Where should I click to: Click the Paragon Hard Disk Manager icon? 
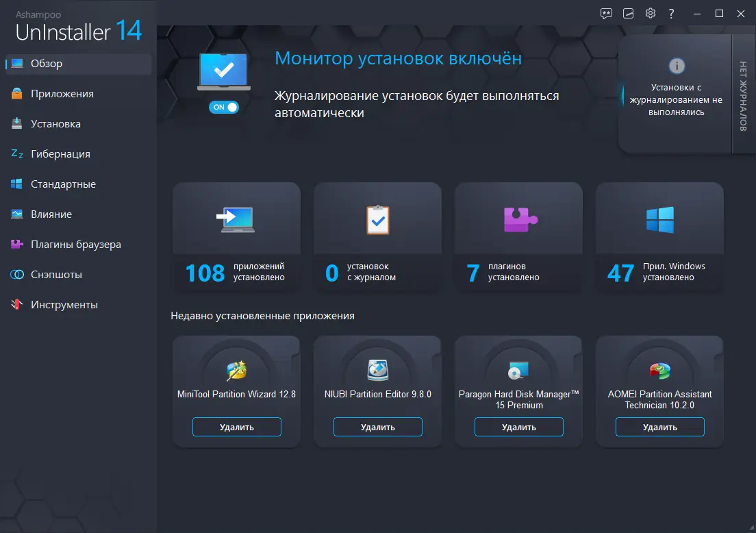(x=519, y=371)
